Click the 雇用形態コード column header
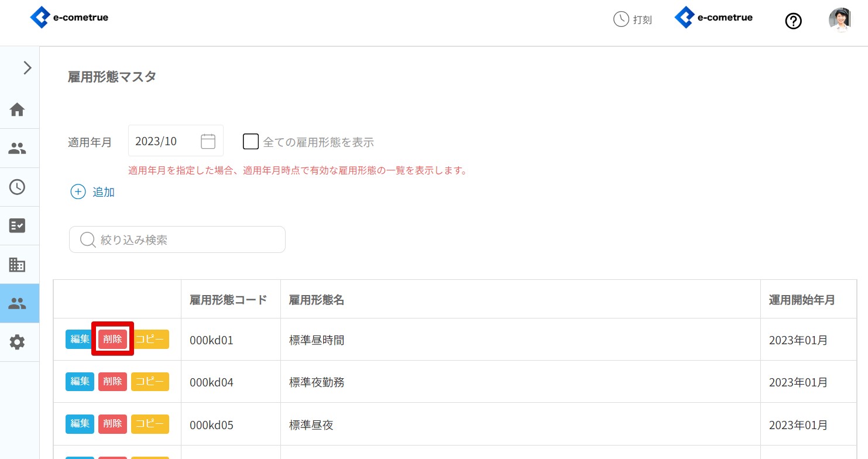868x459 pixels. pyautogui.click(x=228, y=300)
